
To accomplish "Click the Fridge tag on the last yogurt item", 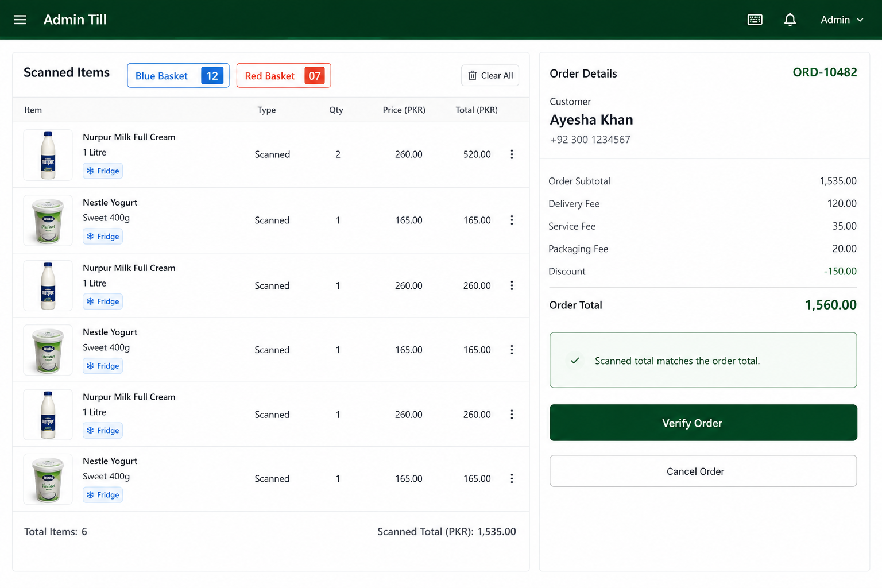I will 103,495.
